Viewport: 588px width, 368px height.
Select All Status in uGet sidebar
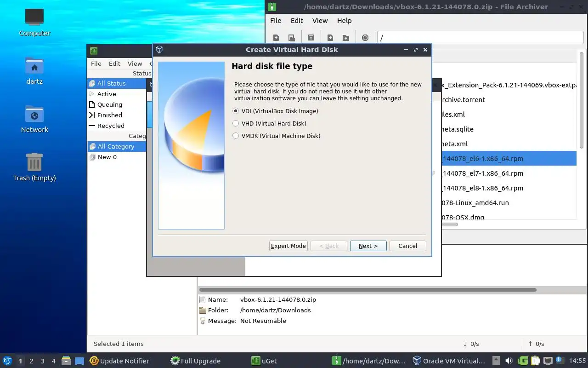click(117, 83)
